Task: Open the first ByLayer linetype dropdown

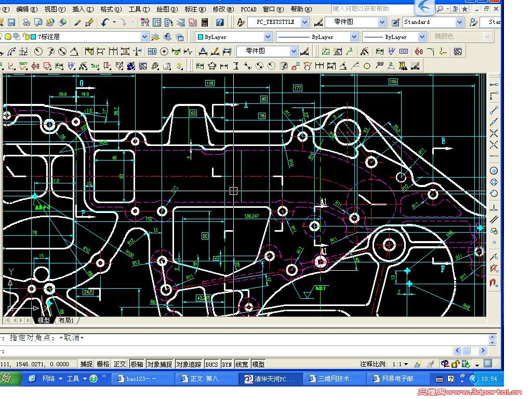Action: click(x=354, y=37)
